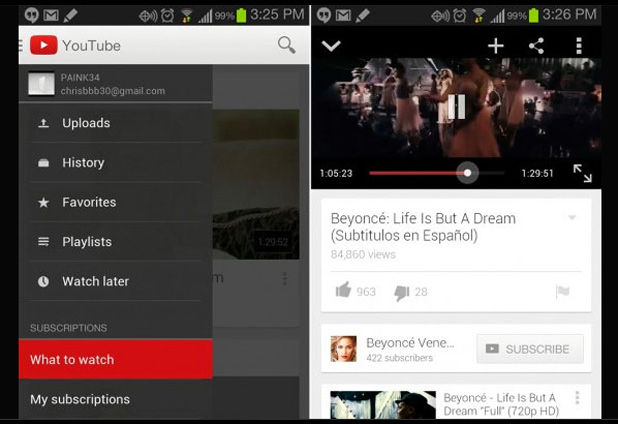Open the dimmed feed video's three-dot menu
The image size is (618, 424).
[x=285, y=279]
